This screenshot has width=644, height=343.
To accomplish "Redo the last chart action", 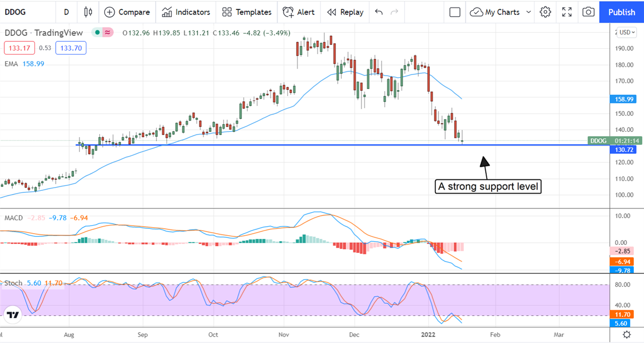I will pyautogui.click(x=395, y=12).
